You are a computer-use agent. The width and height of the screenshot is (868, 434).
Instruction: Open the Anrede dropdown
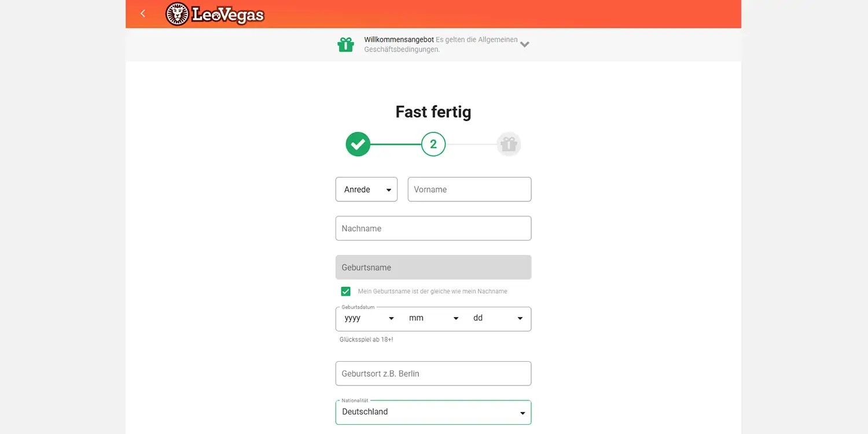(366, 189)
